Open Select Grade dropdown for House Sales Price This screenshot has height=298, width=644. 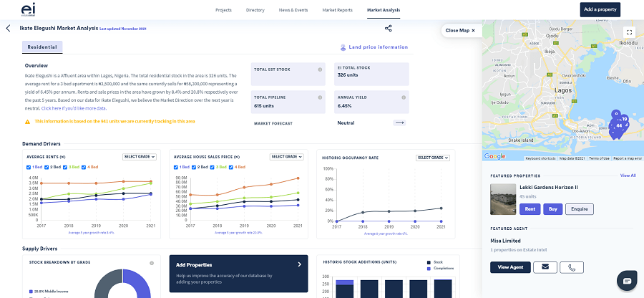[287, 157]
